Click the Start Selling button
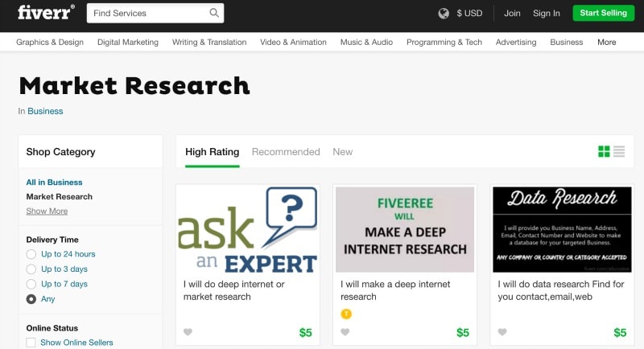The height and width of the screenshot is (349, 644). tap(603, 13)
